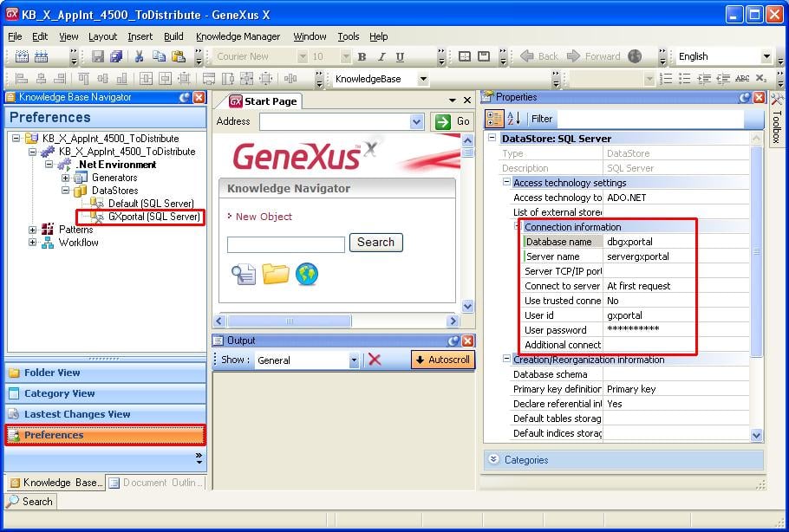Open the English language dropdown
789x532 pixels.
tap(766, 57)
